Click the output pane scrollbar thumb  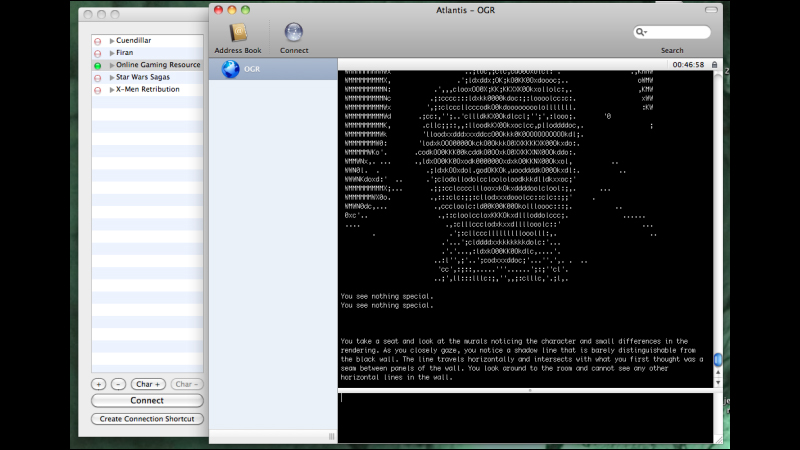point(718,360)
